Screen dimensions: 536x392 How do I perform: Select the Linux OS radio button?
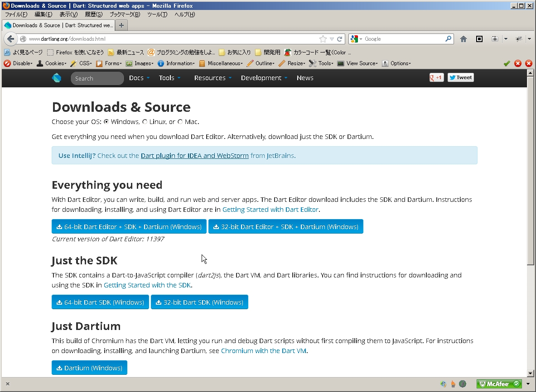[145, 122]
